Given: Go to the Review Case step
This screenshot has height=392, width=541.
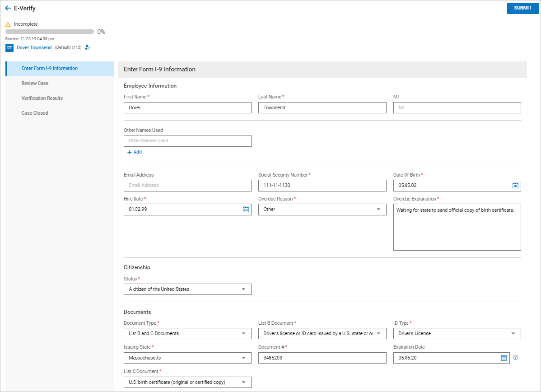Looking at the screenshot, I should pyautogui.click(x=35, y=84).
